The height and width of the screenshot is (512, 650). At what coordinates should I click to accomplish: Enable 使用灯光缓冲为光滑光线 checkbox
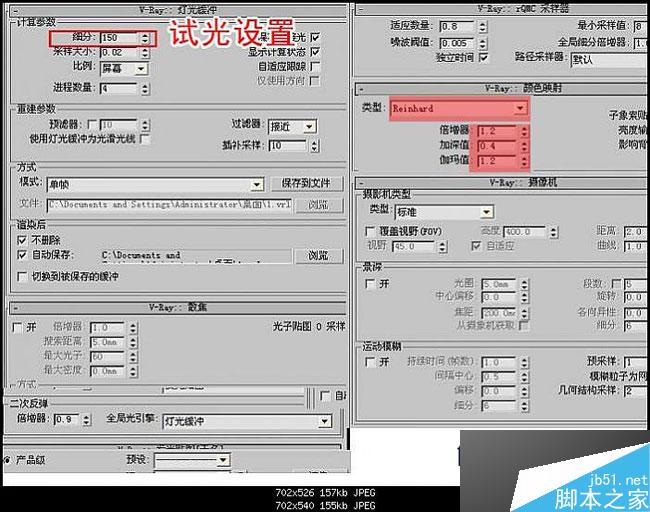145,138
